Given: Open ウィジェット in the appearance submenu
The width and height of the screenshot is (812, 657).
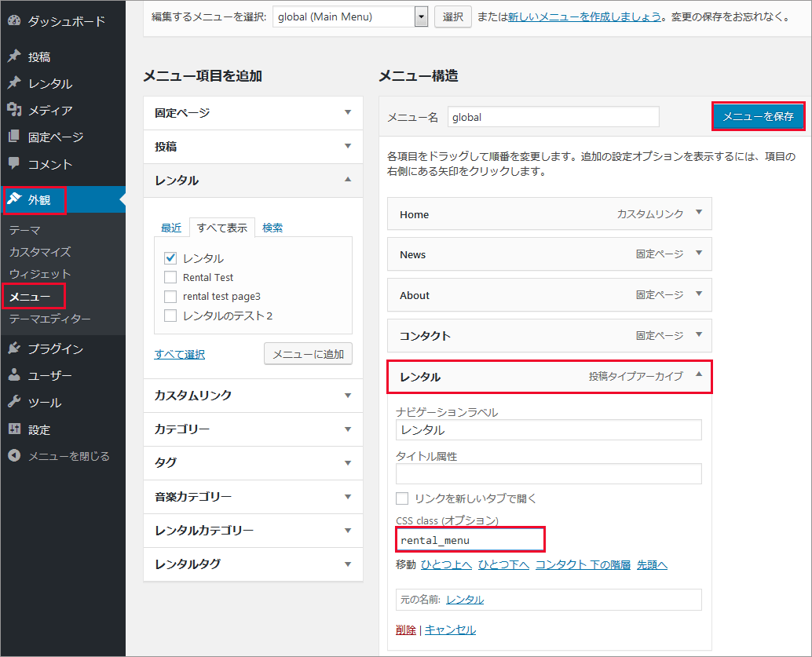Looking at the screenshot, I should pyautogui.click(x=40, y=274).
